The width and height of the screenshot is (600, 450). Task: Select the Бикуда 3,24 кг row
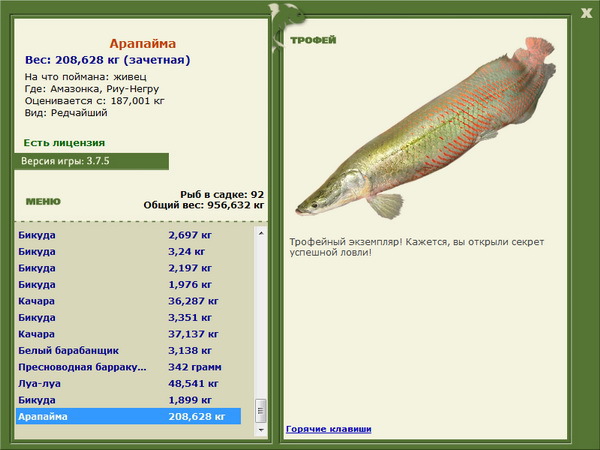129,251
